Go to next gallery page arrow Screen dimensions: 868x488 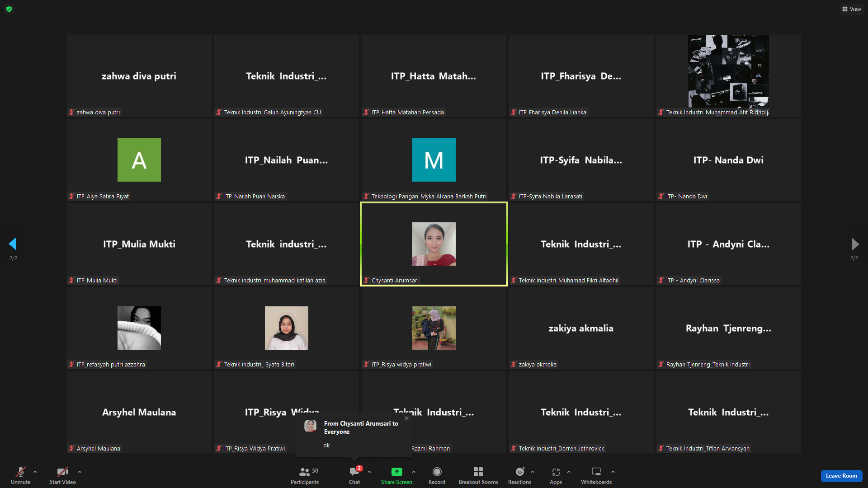pos(855,244)
